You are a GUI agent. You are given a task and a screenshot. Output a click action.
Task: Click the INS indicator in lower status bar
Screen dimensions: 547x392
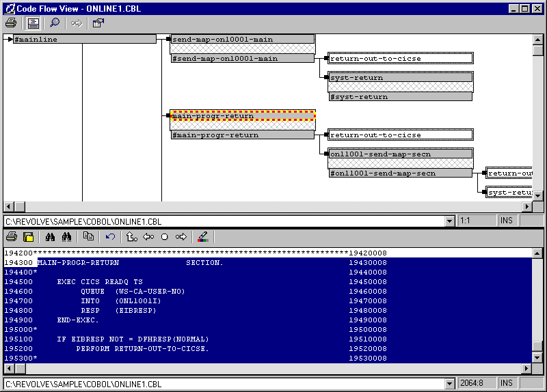coord(507,384)
